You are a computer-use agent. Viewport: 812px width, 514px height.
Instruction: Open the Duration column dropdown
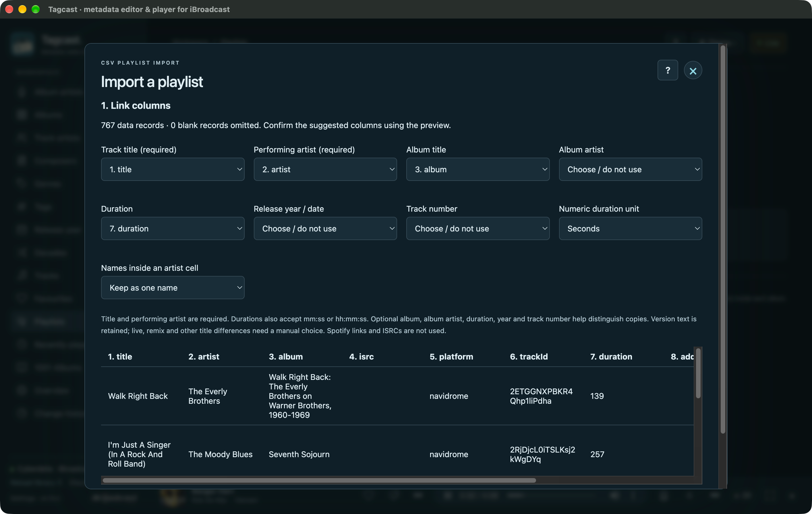point(173,228)
